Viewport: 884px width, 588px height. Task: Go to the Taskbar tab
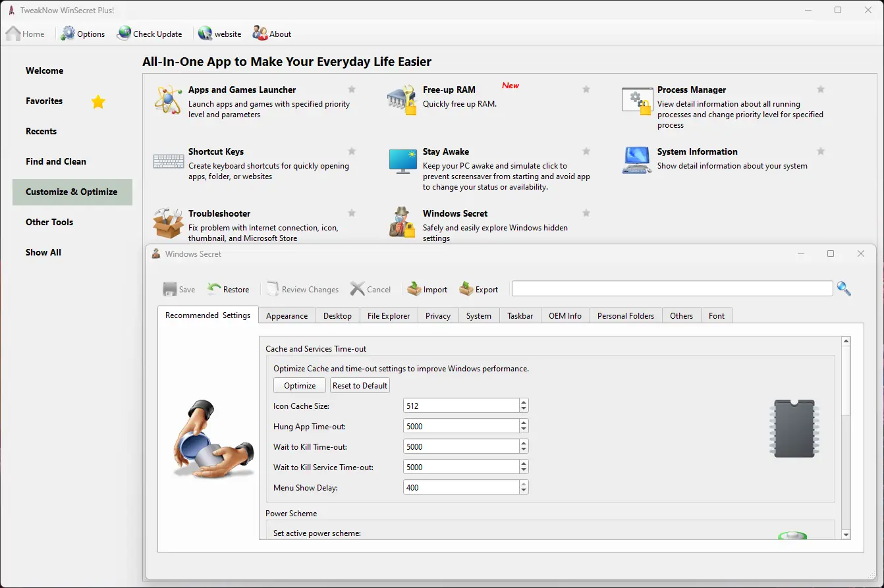pyautogui.click(x=520, y=315)
